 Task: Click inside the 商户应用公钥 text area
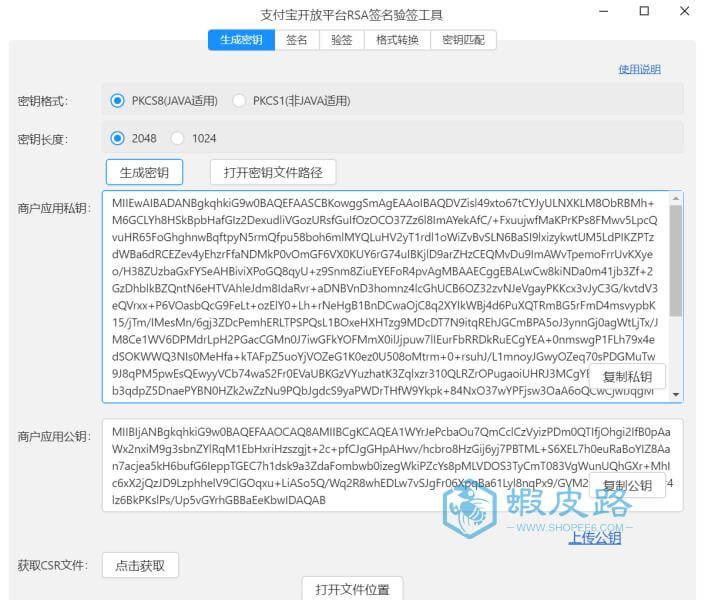[393, 466]
